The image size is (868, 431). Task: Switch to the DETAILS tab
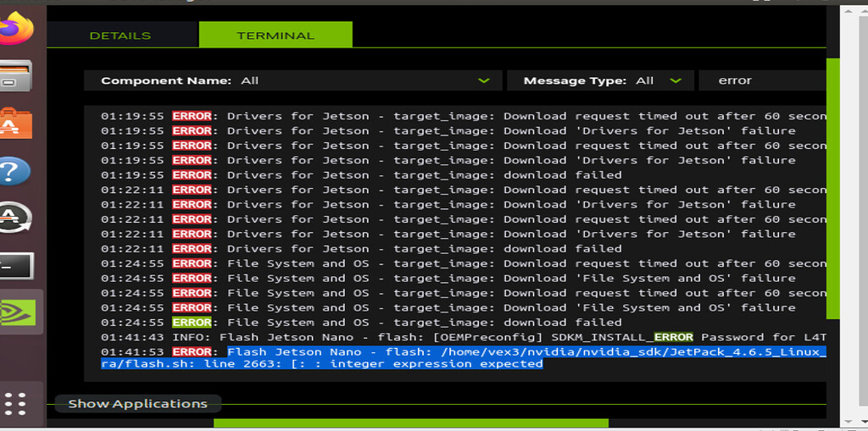click(120, 36)
